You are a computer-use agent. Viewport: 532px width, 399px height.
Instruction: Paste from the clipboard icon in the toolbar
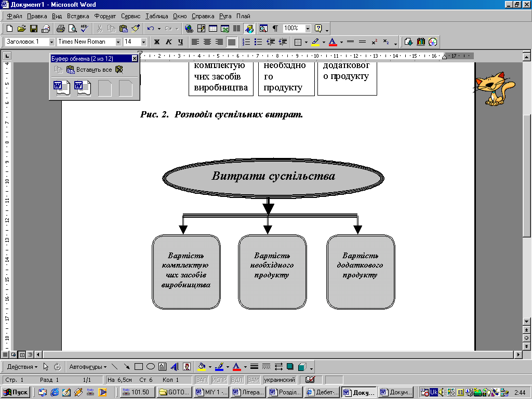(x=124, y=29)
